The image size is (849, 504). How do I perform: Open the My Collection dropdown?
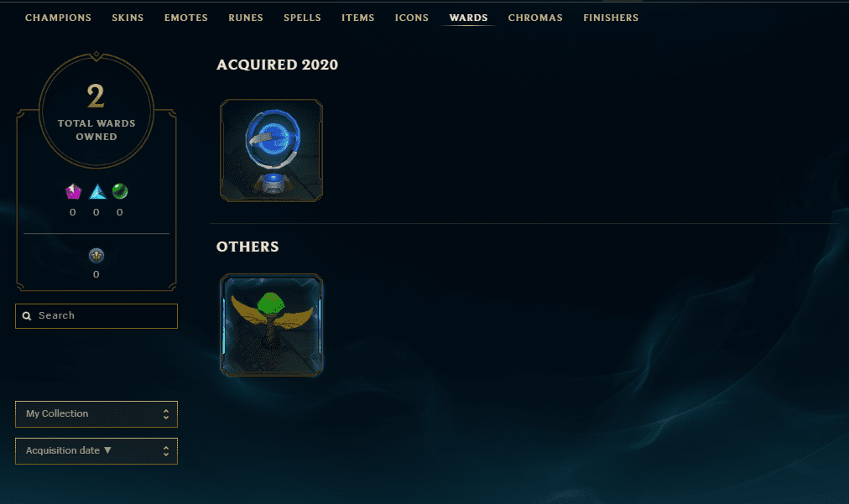96,414
